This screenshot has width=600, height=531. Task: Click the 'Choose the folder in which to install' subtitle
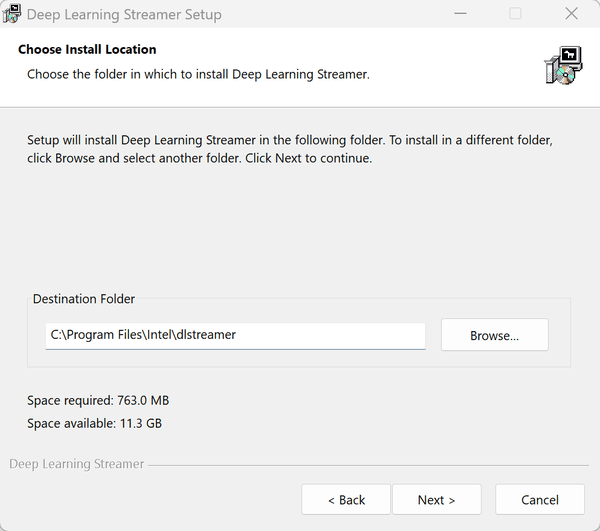tap(198, 74)
